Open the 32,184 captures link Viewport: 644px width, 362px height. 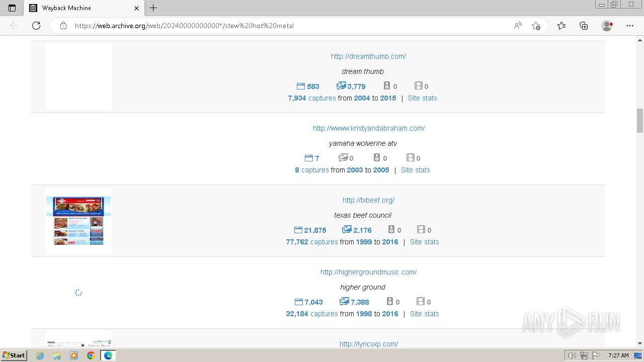(312, 314)
